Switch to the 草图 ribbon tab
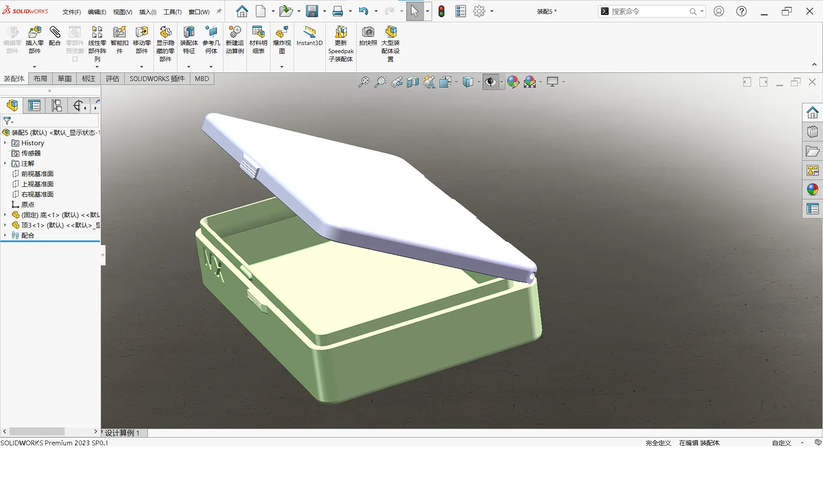This screenshot has width=823, height=504. [64, 78]
